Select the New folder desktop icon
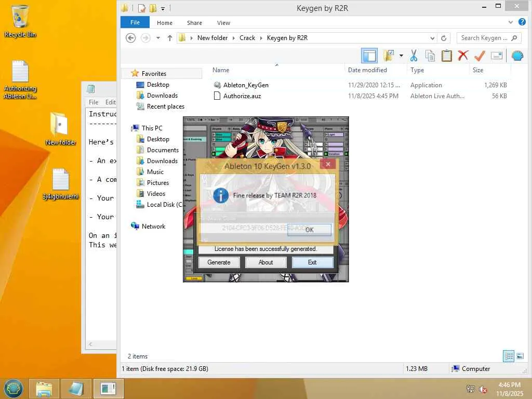532x399 pixels. pos(60,129)
